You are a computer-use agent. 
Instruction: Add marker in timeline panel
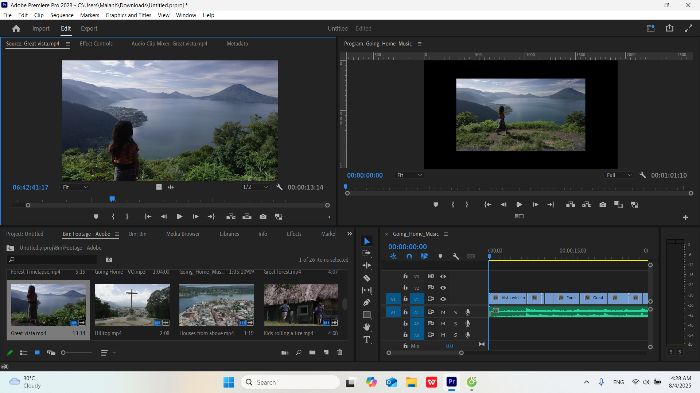pyautogui.click(x=440, y=256)
